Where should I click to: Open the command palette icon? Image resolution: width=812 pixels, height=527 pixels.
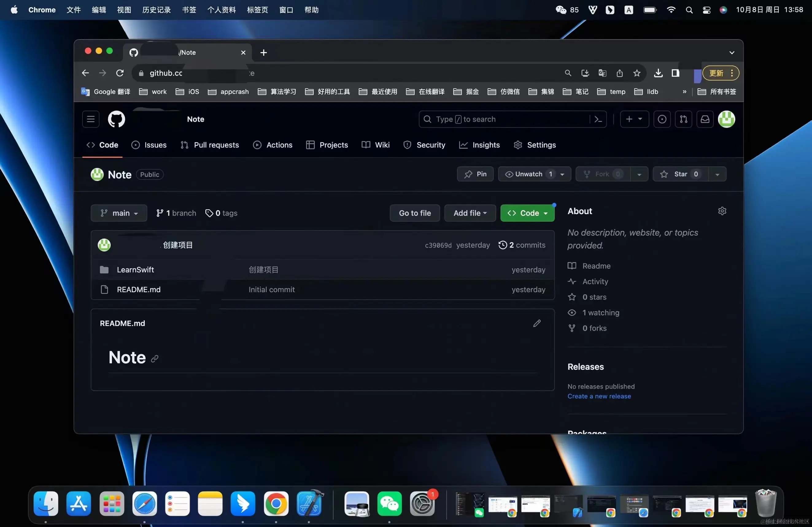(x=598, y=119)
